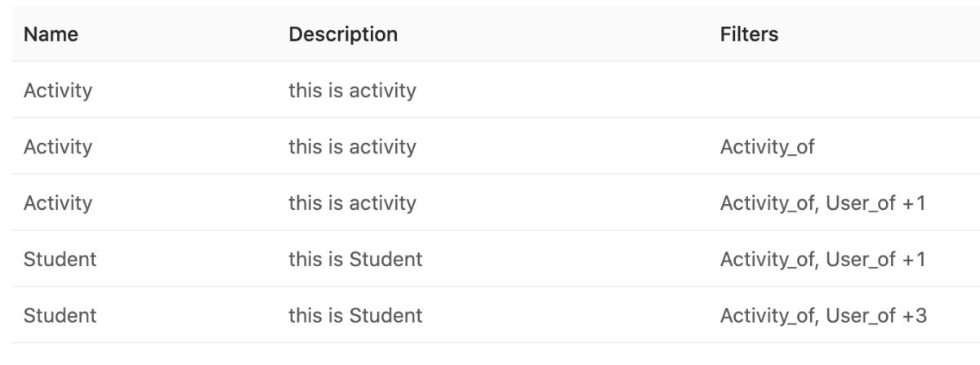980x365 pixels.
Task: Expand the +1 more filters in the Student row
Action: [x=914, y=260]
